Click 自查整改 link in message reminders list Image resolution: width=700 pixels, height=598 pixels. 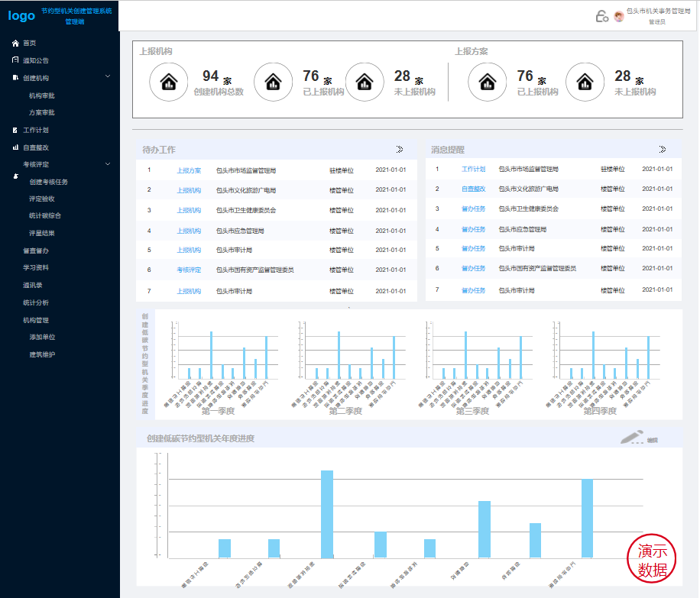[x=473, y=189]
